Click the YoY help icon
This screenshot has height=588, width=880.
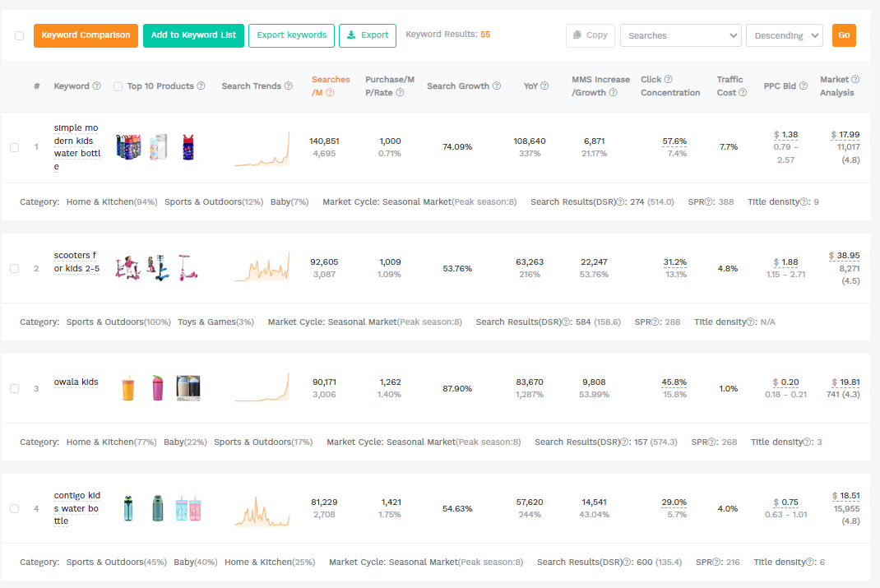544,86
